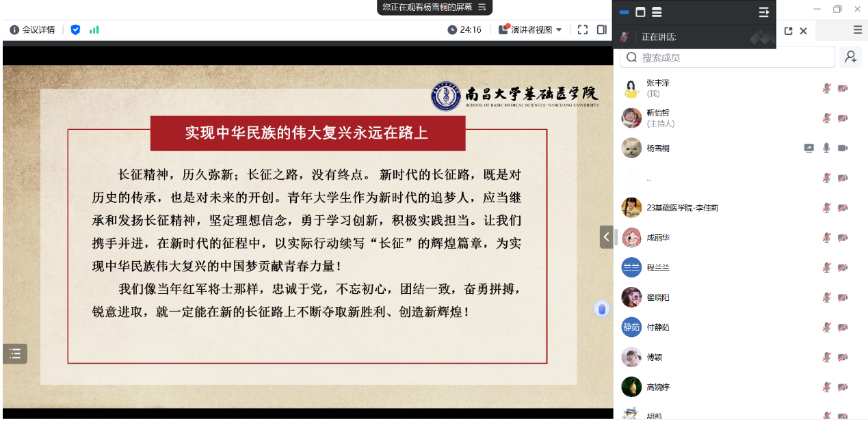Toggle 杨雪桐 camera icon

843,148
